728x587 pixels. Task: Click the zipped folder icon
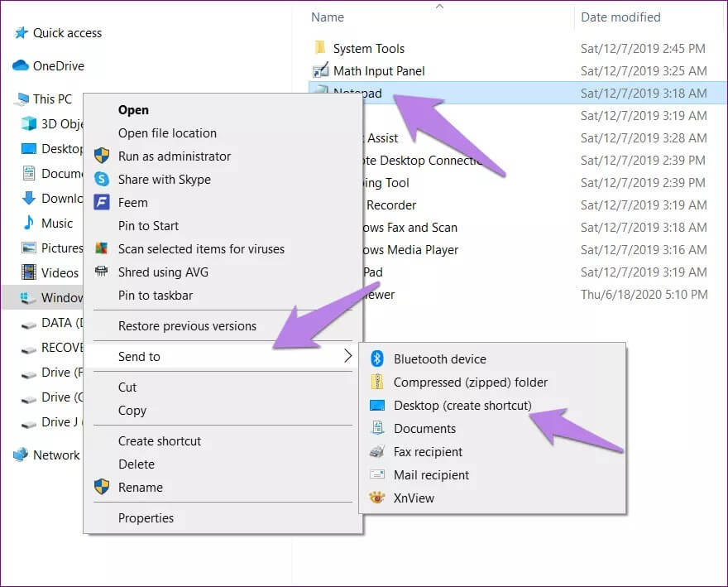pos(377,382)
